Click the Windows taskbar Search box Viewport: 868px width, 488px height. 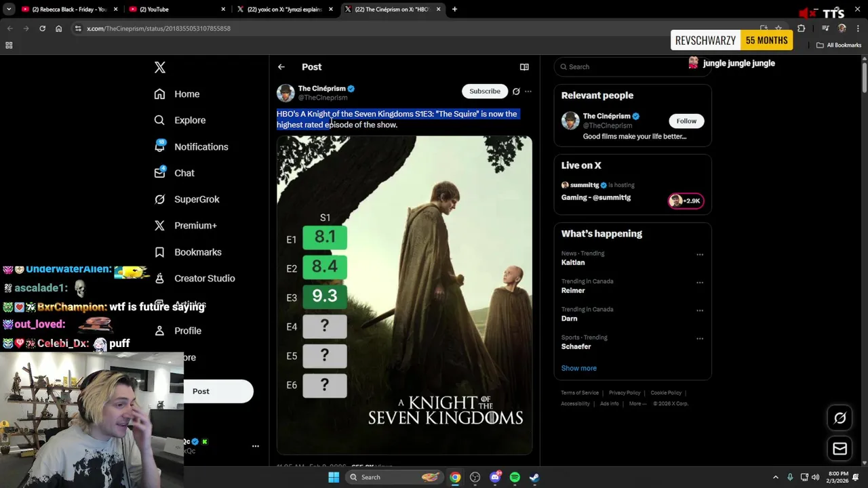click(393, 477)
